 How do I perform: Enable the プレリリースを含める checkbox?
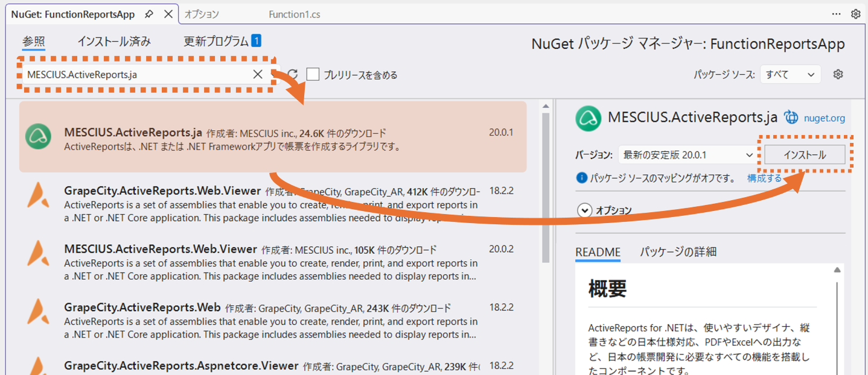coord(313,74)
